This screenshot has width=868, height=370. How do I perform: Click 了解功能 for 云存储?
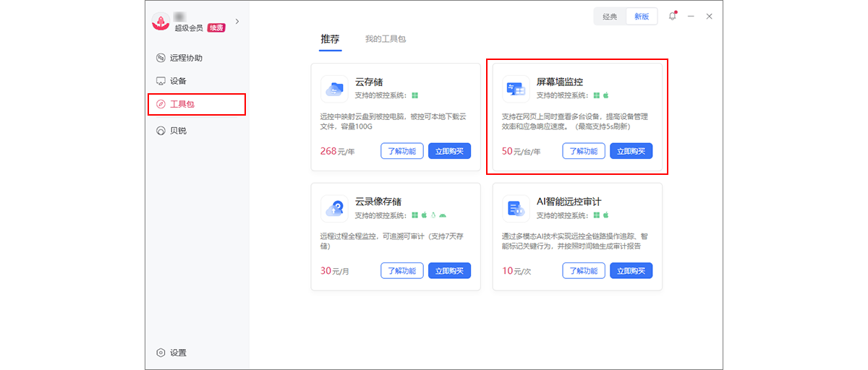pos(401,151)
